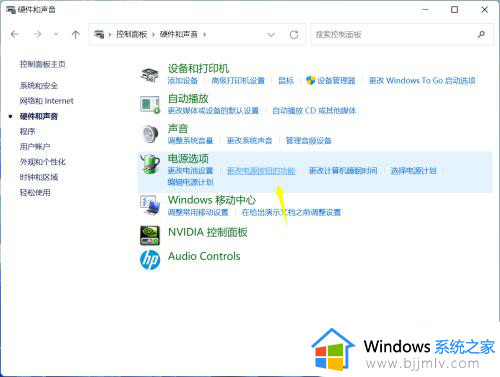
Task: Expand the address bar history dropdown
Action: (x=271, y=34)
